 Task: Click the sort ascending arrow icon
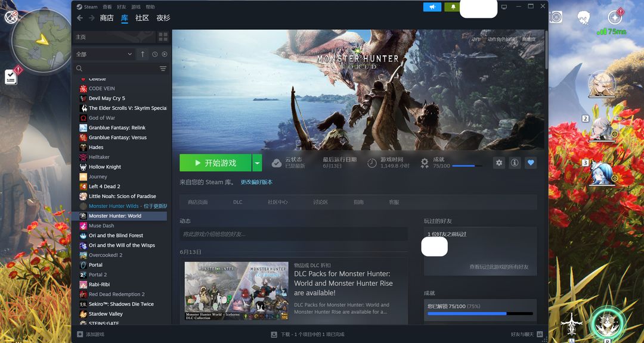tap(143, 54)
